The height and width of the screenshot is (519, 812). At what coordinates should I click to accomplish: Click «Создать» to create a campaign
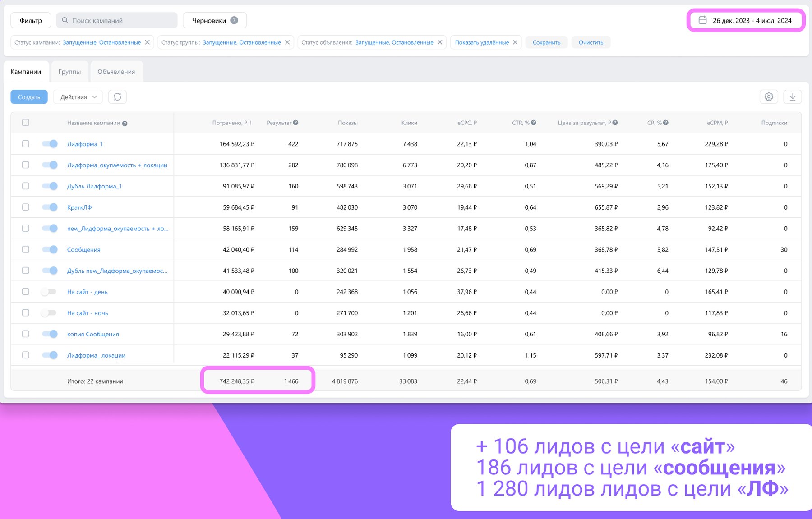29,97
